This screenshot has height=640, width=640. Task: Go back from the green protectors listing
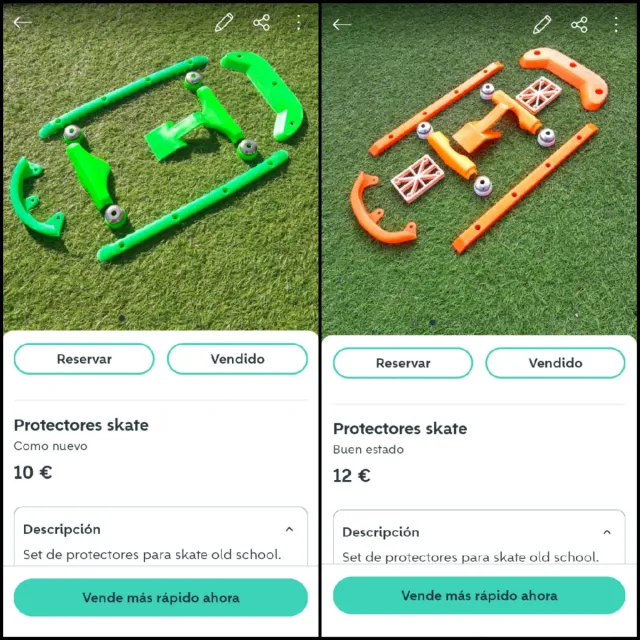pos(22,22)
